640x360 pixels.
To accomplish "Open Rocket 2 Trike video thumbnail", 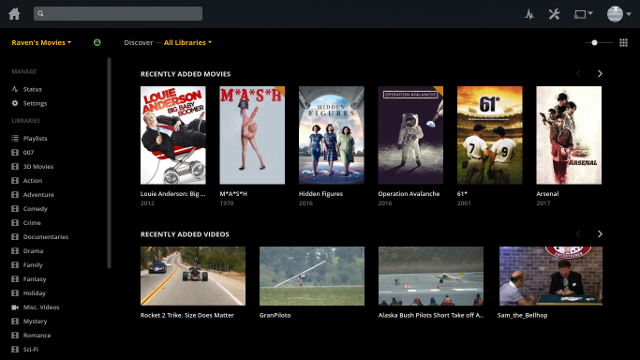I will (x=193, y=276).
